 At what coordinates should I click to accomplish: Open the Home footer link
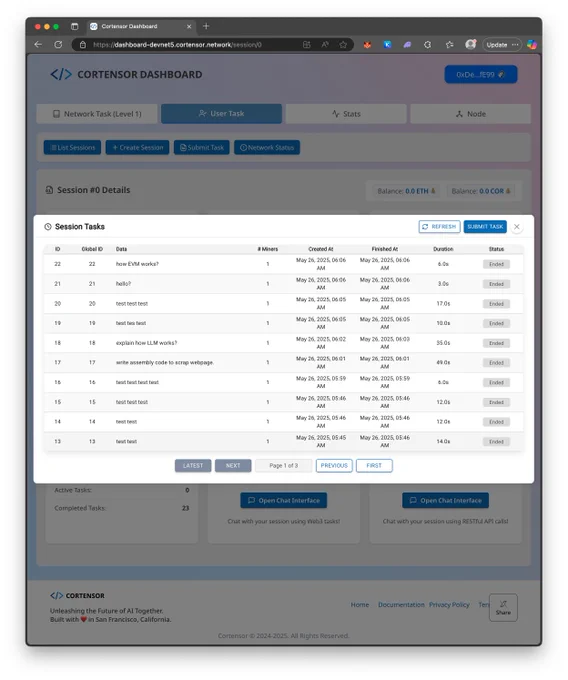point(359,605)
